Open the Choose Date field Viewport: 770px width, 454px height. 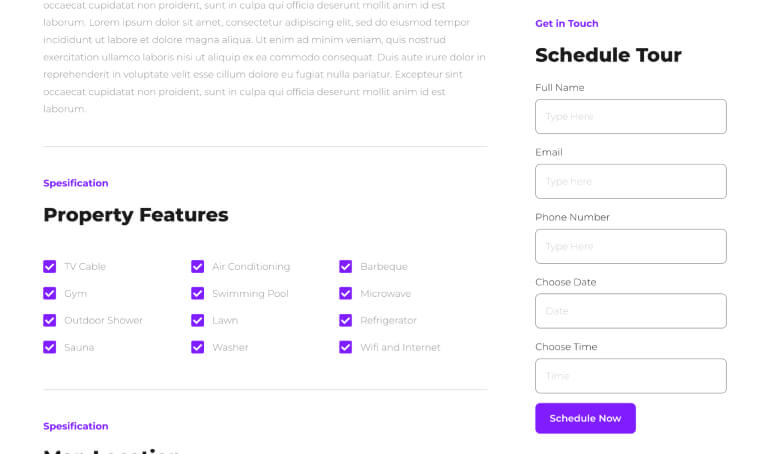(630, 311)
